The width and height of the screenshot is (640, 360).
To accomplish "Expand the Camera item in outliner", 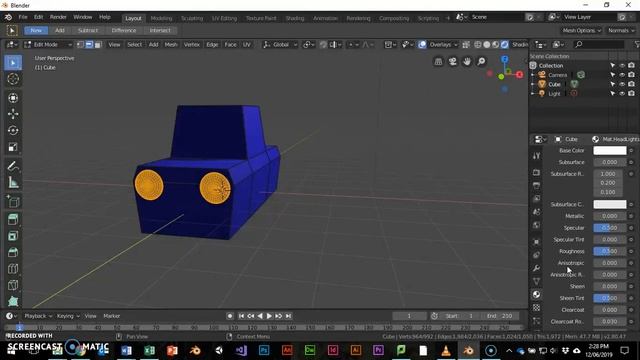I will click(x=533, y=75).
